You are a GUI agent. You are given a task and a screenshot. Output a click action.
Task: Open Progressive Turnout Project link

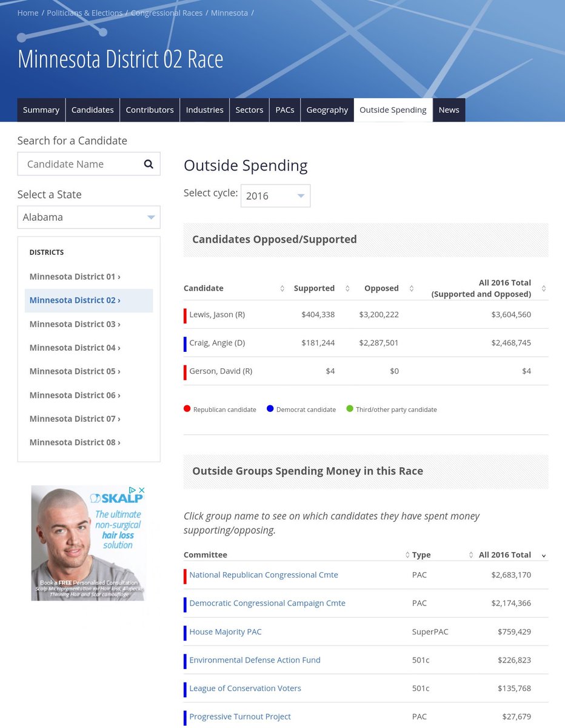tap(240, 716)
